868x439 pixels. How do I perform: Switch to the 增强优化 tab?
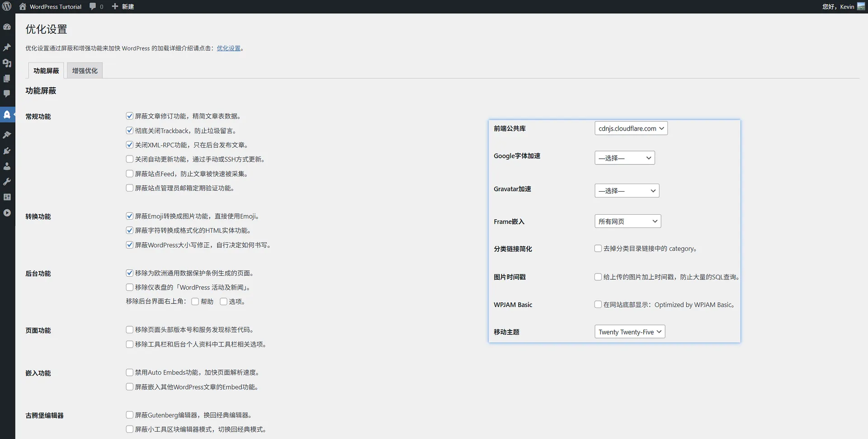tap(84, 71)
